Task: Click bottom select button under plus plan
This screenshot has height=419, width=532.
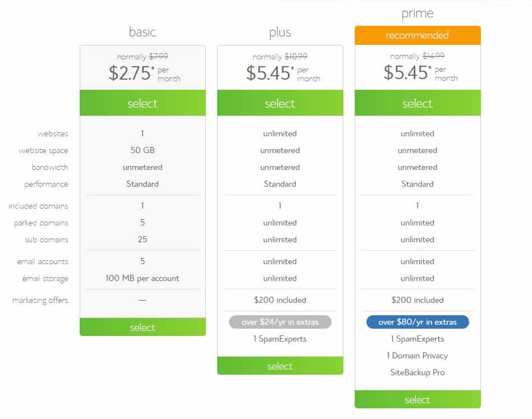Action: 280,366
